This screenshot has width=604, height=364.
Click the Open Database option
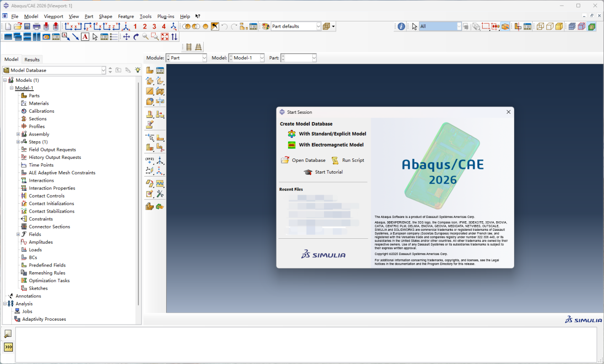click(303, 160)
